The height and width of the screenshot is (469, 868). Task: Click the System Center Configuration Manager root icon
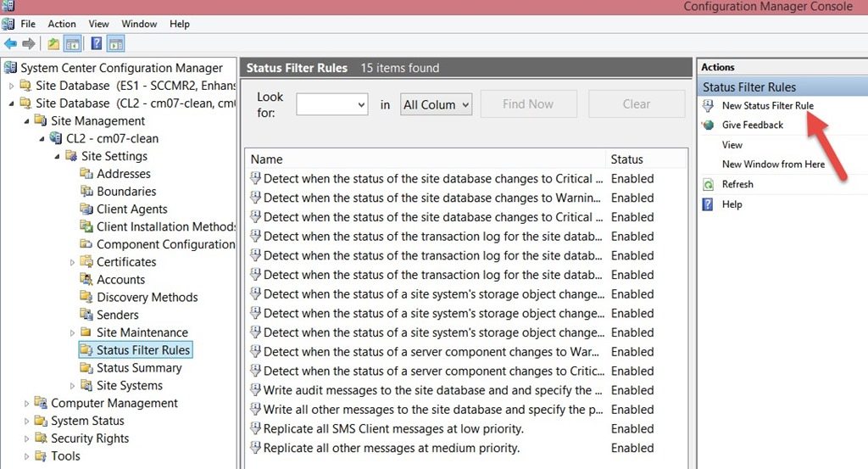(10, 68)
